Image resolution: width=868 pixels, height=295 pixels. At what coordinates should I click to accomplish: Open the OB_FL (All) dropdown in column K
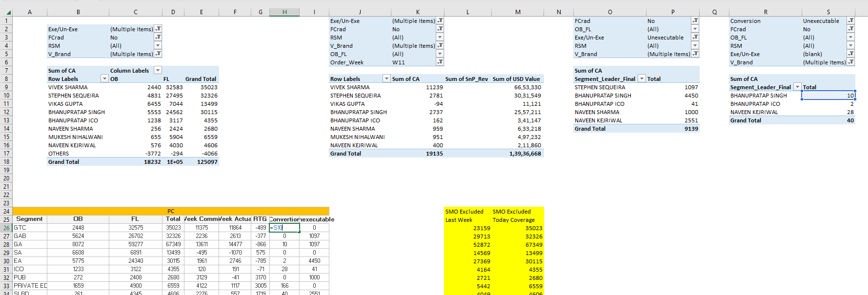tap(440, 54)
